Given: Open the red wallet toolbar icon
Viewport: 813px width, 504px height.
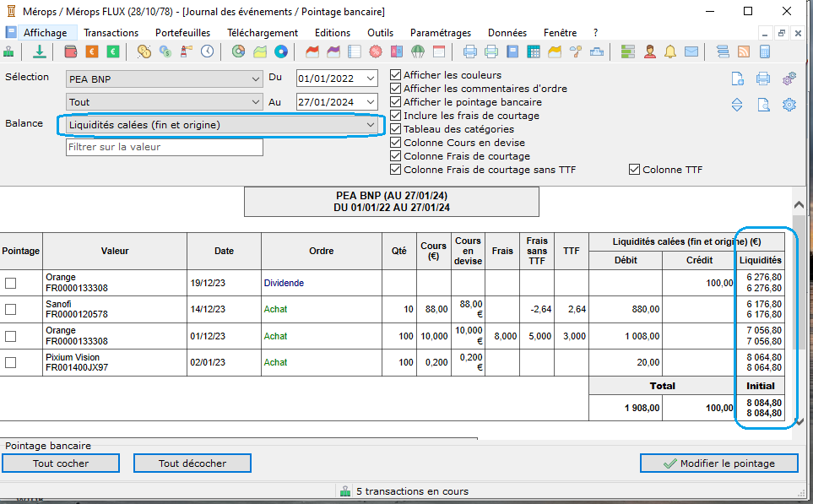Looking at the screenshot, I should pyautogui.click(x=71, y=51).
